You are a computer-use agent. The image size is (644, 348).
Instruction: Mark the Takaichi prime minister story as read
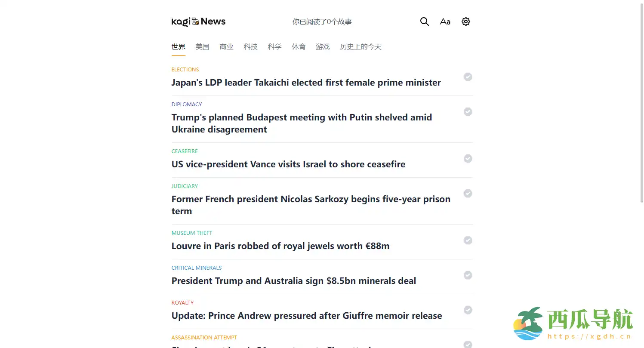468,77
